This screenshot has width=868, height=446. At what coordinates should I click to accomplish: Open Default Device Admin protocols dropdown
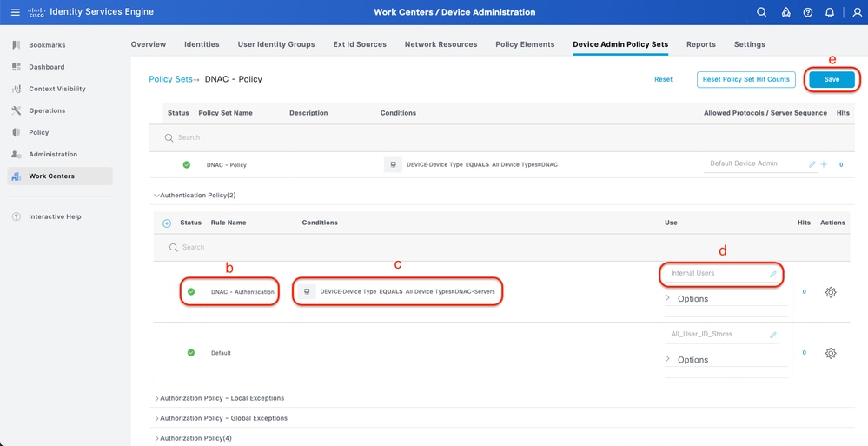coord(760,164)
